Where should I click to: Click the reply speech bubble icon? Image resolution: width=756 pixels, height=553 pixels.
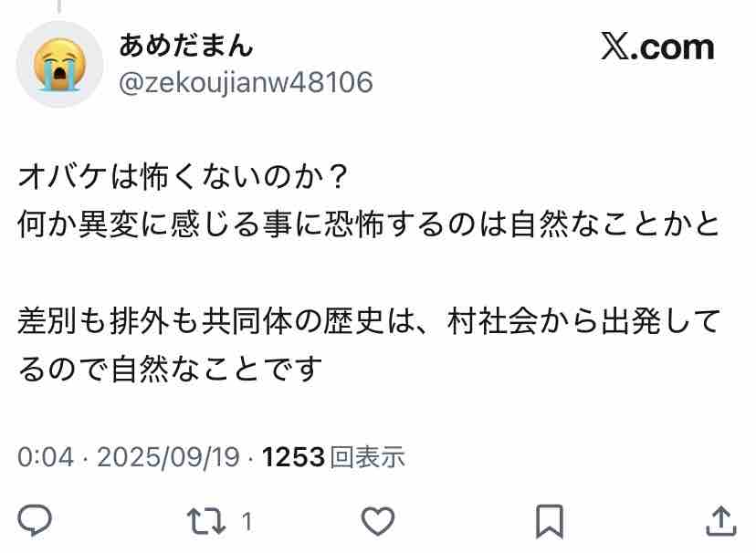(35, 520)
